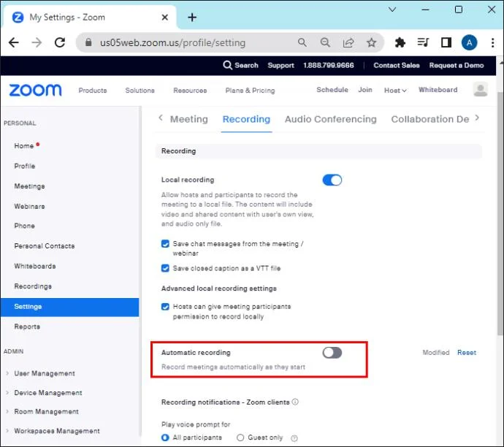504x447 pixels.
Task: Open new tab with plus icon
Action: [192, 17]
